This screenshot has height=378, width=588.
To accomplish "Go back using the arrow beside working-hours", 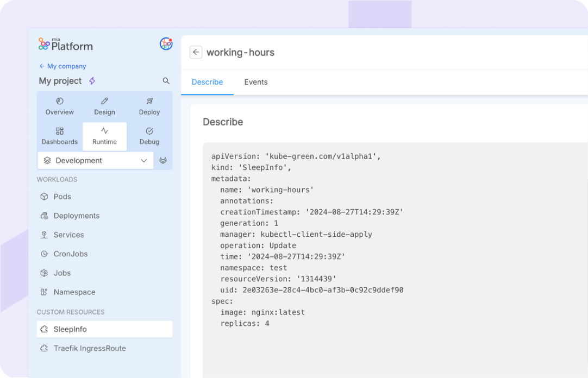I will pos(196,52).
